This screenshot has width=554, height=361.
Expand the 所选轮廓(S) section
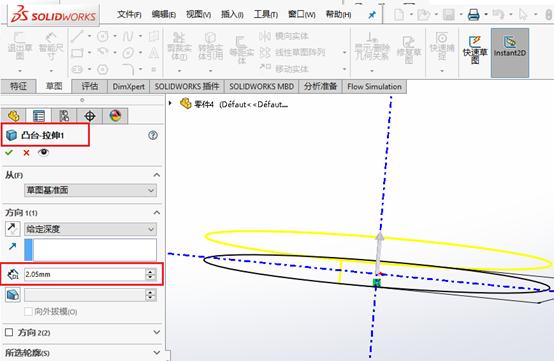(x=157, y=353)
